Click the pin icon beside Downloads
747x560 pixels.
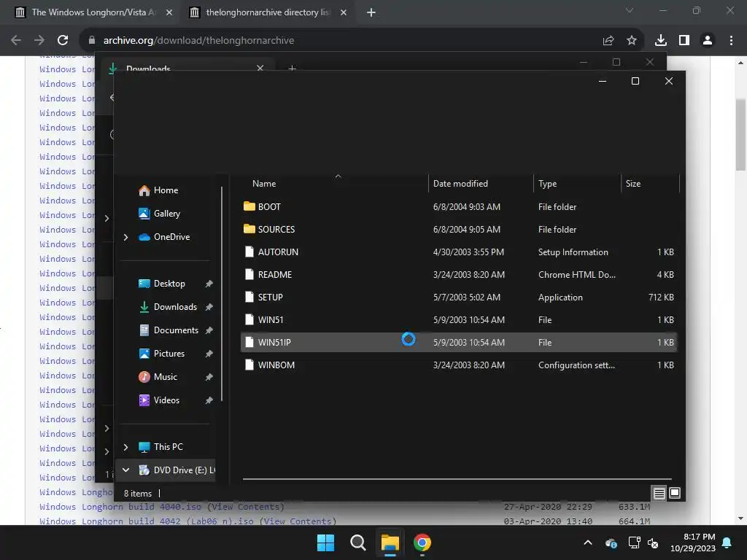(x=209, y=307)
